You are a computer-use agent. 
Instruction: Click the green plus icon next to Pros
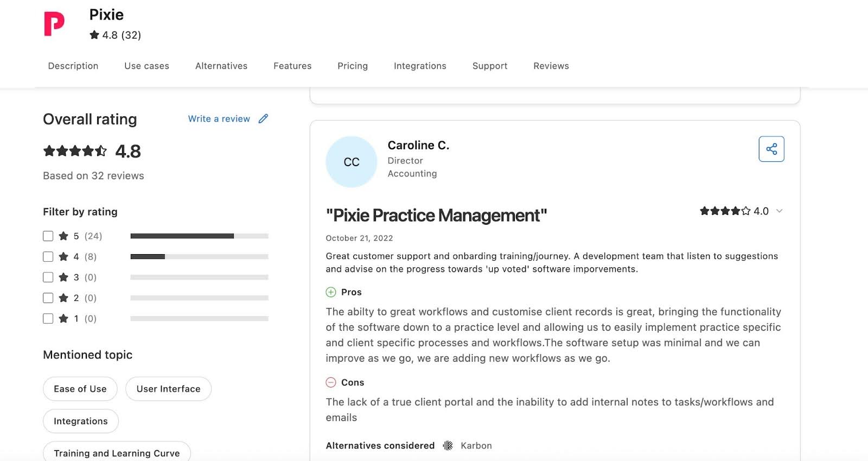pyautogui.click(x=331, y=292)
